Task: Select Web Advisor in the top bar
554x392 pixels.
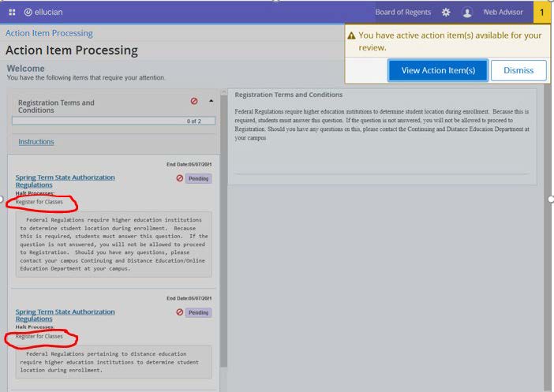Action: click(x=503, y=12)
